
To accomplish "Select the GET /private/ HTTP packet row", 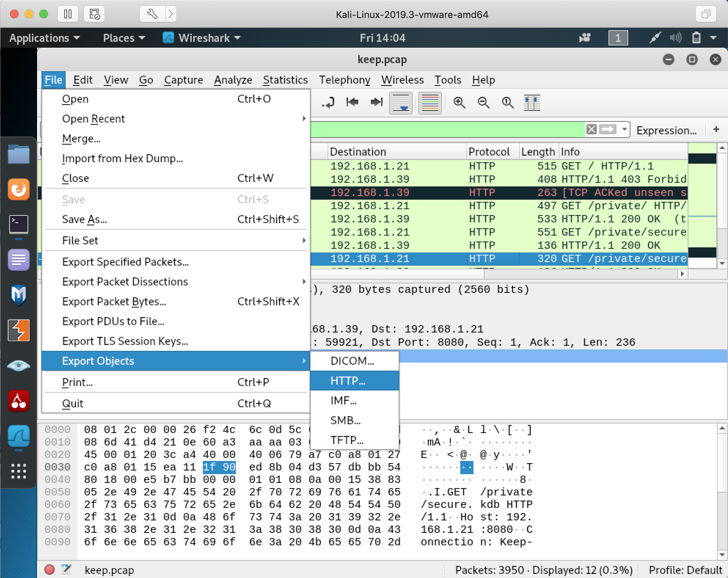I will tap(499, 206).
